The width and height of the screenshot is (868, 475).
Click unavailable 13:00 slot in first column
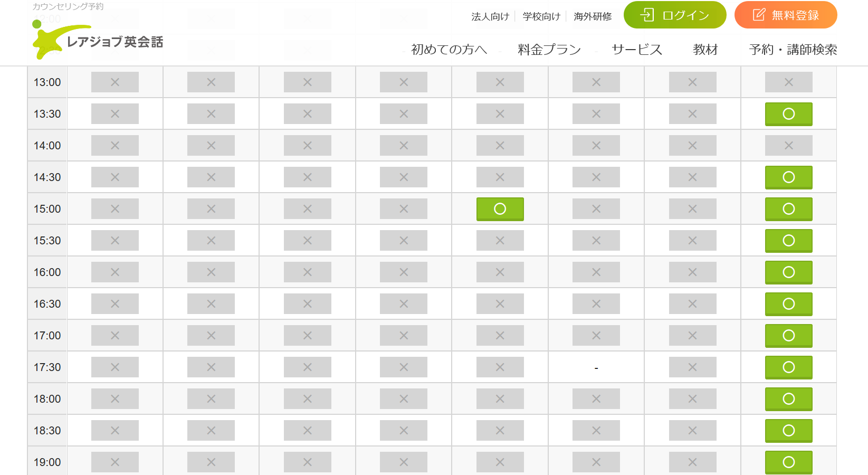115,82
